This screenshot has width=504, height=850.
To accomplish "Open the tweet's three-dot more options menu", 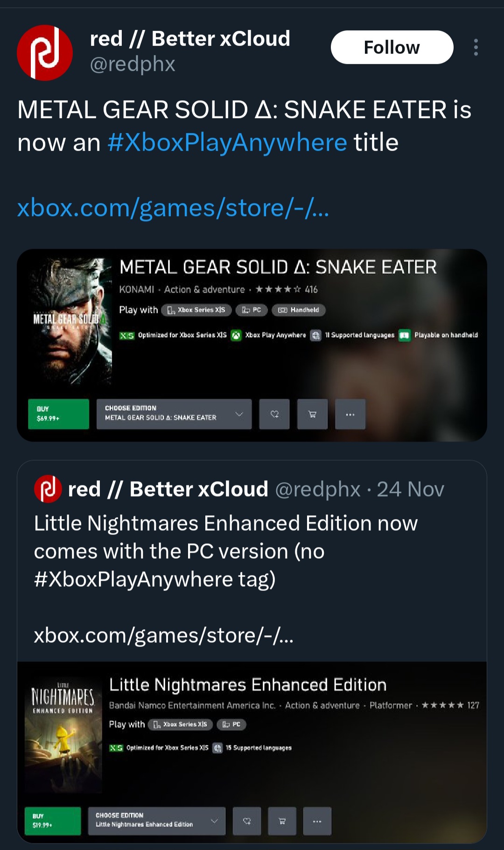I will tap(476, 47).
